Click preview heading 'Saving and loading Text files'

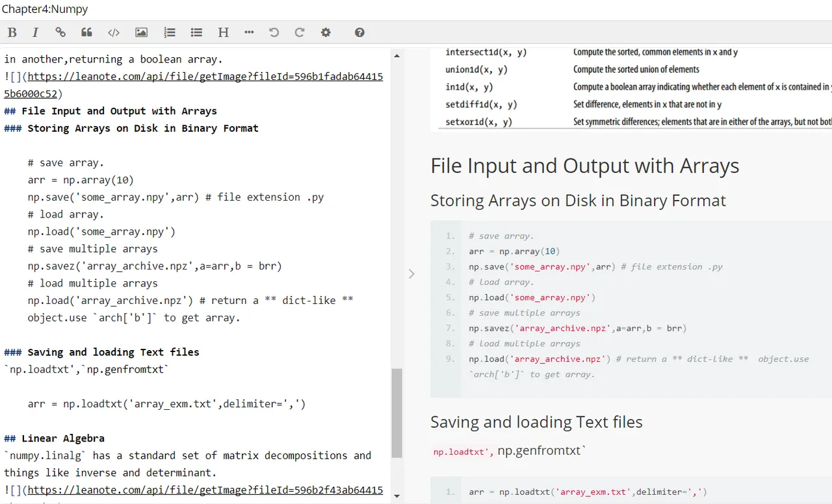(x=536, y=422)
